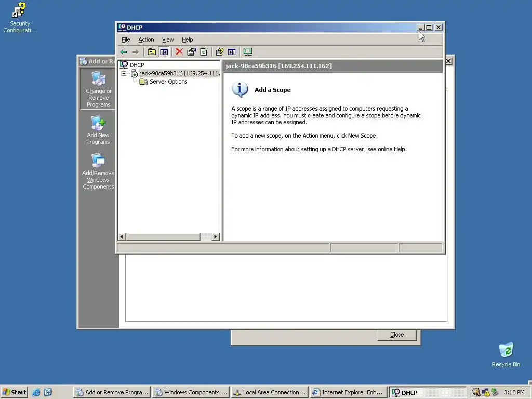Viewport: 532px width, 399px height.
Task: Select the DHCP root tree item
Action: [137, 65]
